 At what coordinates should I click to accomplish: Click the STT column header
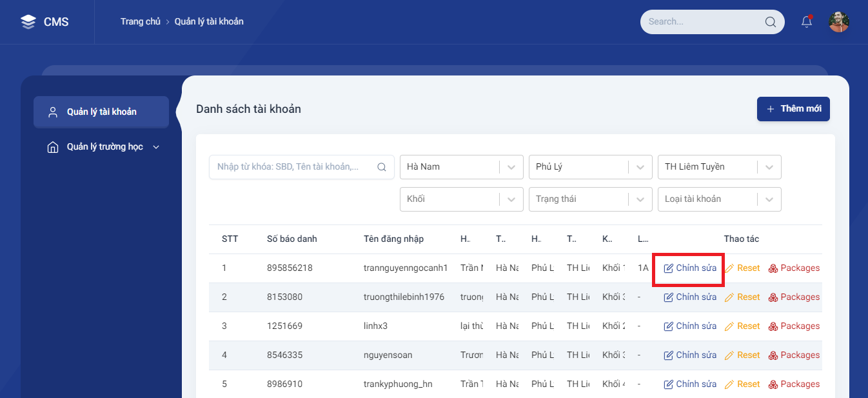point(230,239)
